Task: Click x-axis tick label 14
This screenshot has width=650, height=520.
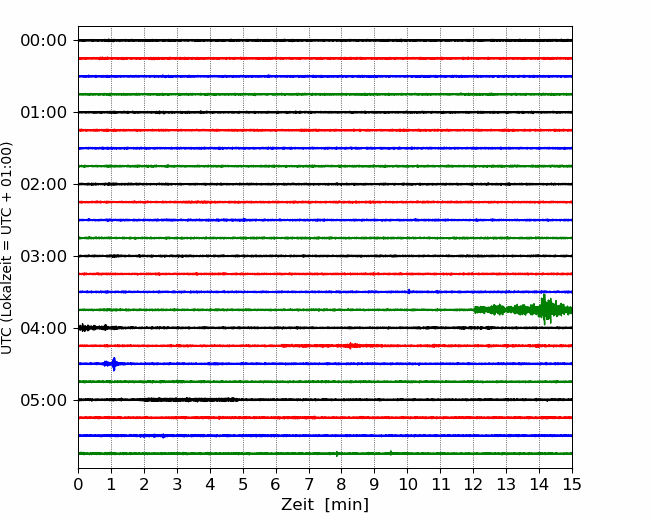Action: [539, 484]
